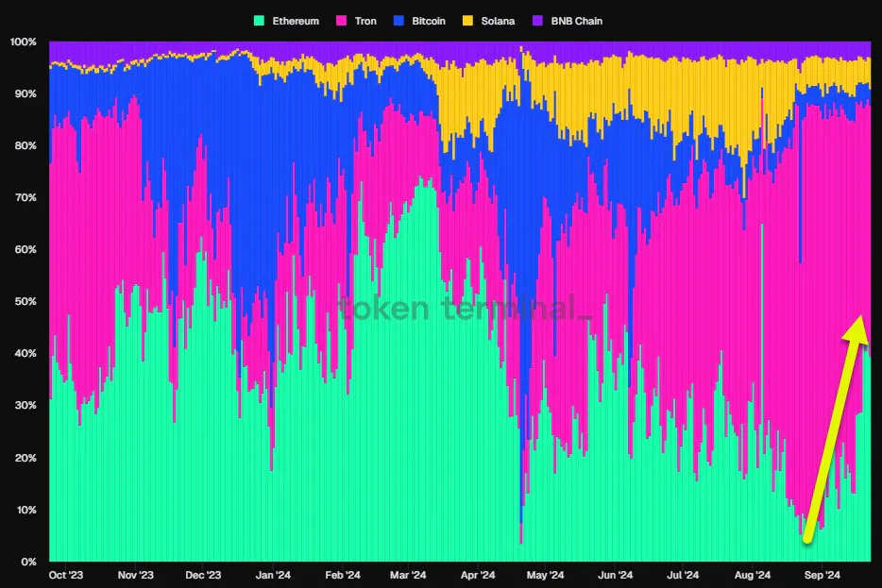Click the "70%" y-axis label
This screenshot has width=882, height=588.
coord(25,197)
